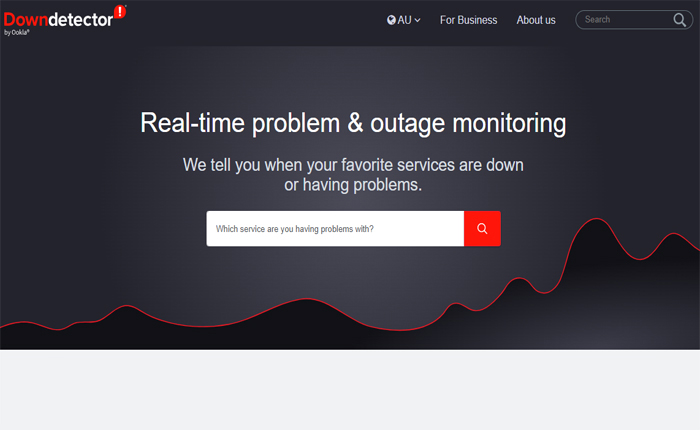Click the "We tell you when your favorite services" line
Image resolution: width=700 pixels, height=430 pixels.
[353, 164]
